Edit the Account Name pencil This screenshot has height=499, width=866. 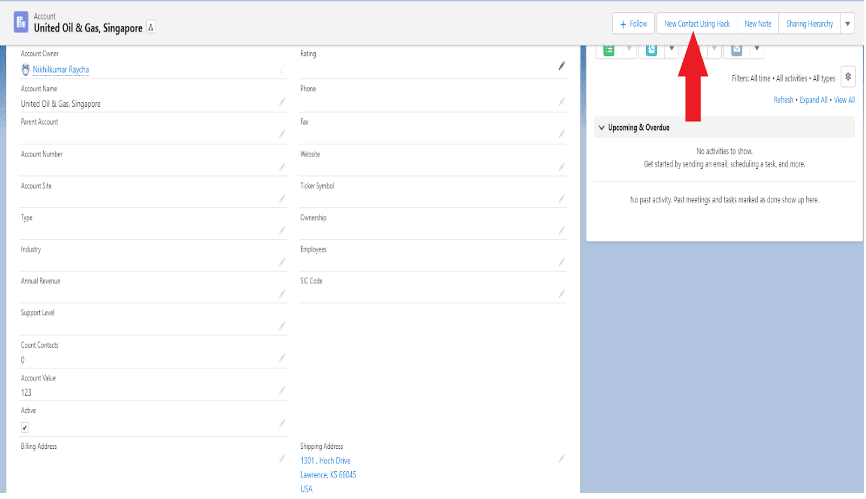(282, 102)
